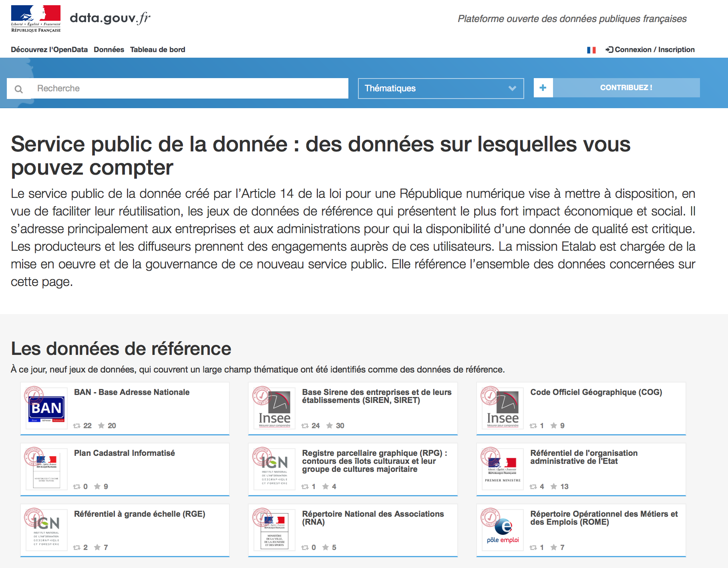Click star icon on ROME card
This screenshot has height=568, width=728.
point(554,547)
